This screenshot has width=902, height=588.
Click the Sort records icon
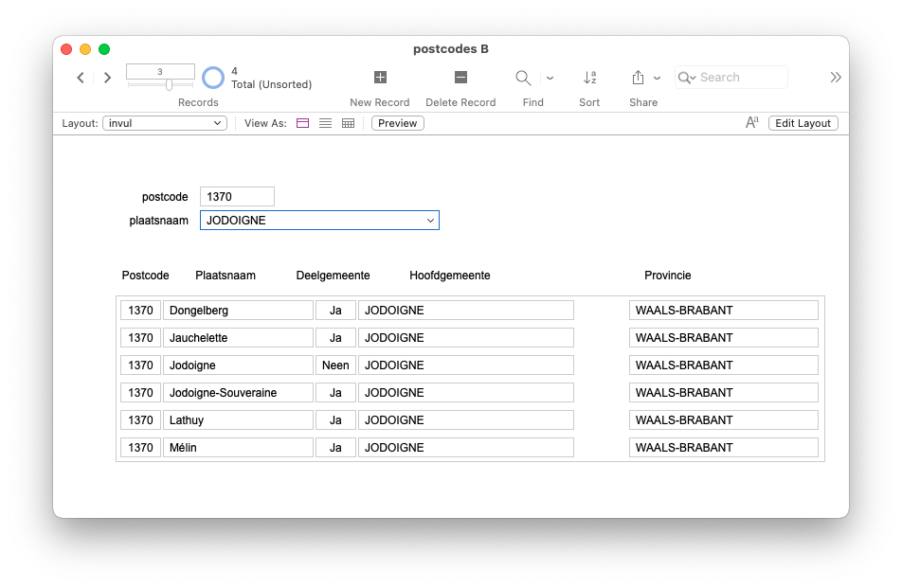coord(589,78)
